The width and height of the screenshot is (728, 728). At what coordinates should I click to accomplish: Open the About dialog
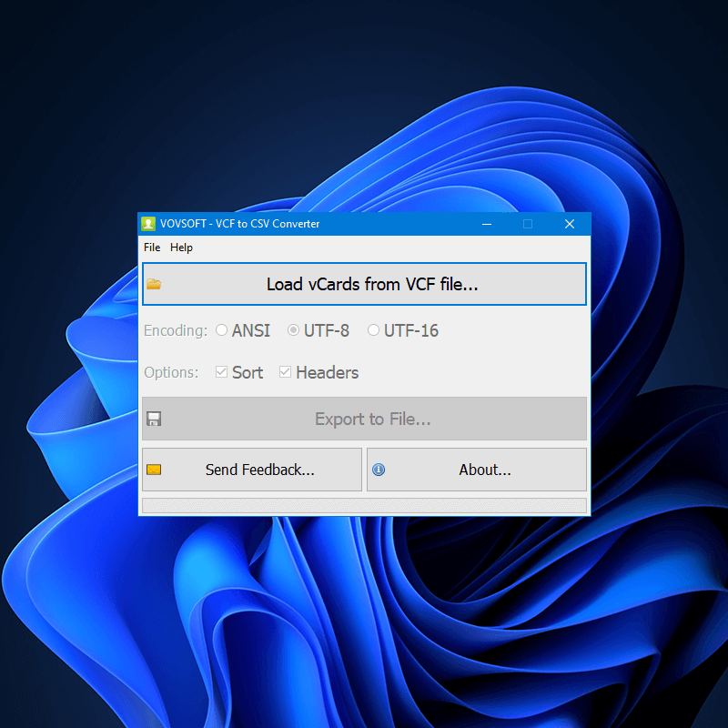(477, 469)
